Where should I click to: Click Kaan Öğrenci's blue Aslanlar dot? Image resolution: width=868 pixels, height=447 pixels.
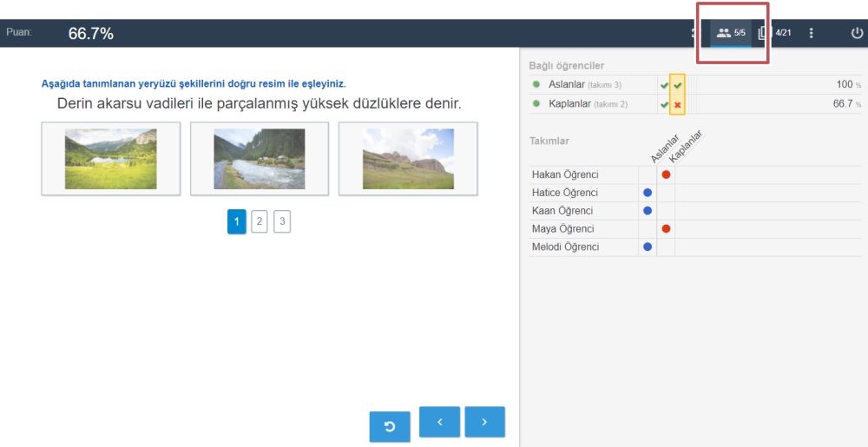[648, 211]
